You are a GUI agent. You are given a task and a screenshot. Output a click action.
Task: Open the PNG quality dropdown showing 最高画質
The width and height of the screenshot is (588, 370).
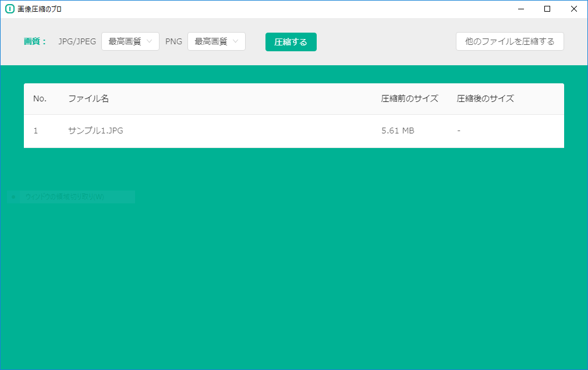click(212, 41)
